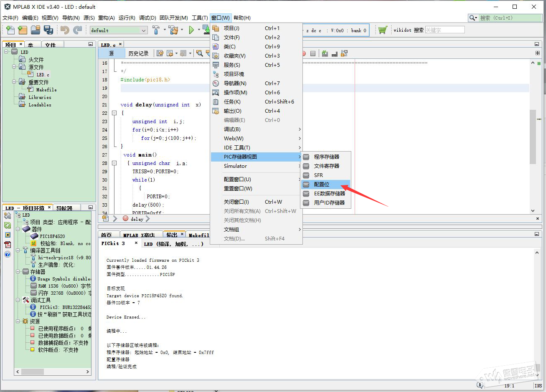Collapse the 重要文件 tree node
This screenshot has width=546, height=392.
point(15,82)
